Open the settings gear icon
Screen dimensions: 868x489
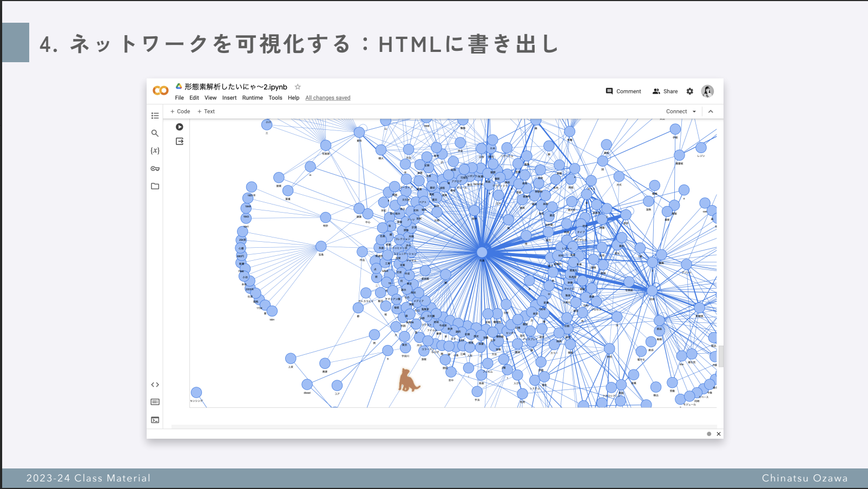tap(690, 91)
